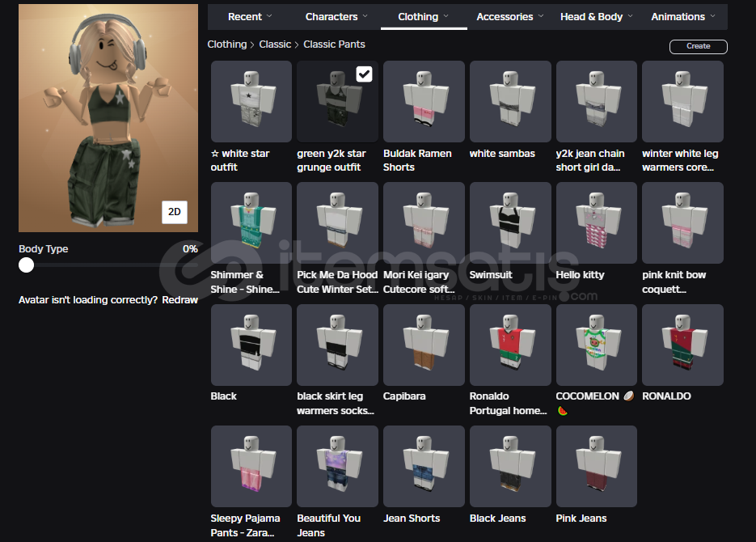Viewport: 756px width, 542px height.
Task: Choose the Buldak Ramen Shorts item
Action: pyautogui.click(x=424, y=101)
